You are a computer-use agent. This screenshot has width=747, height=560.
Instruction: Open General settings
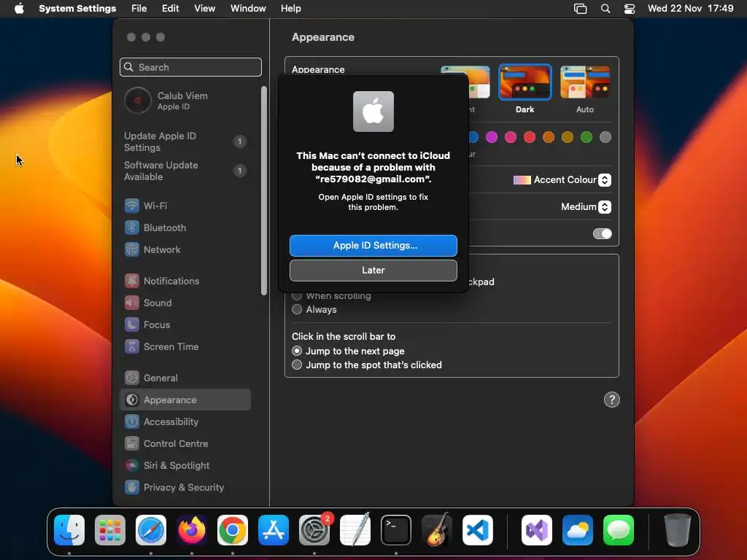(185, 378)
